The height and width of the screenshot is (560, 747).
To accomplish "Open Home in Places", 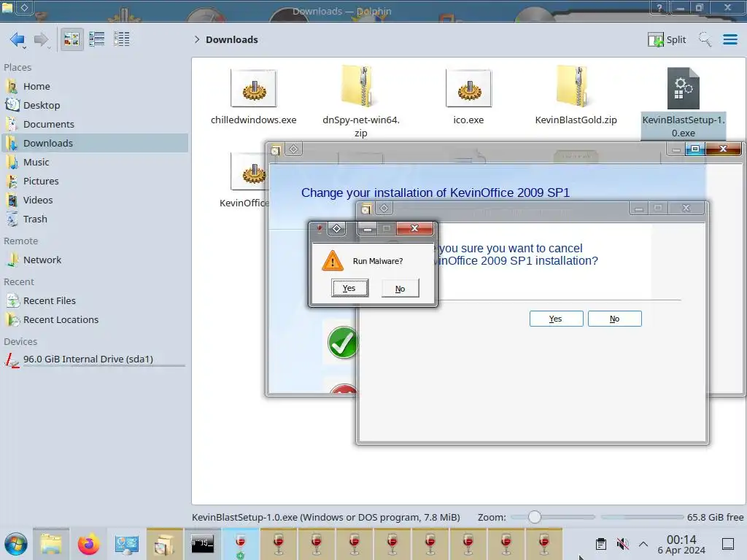I will (x=95, y=86).
